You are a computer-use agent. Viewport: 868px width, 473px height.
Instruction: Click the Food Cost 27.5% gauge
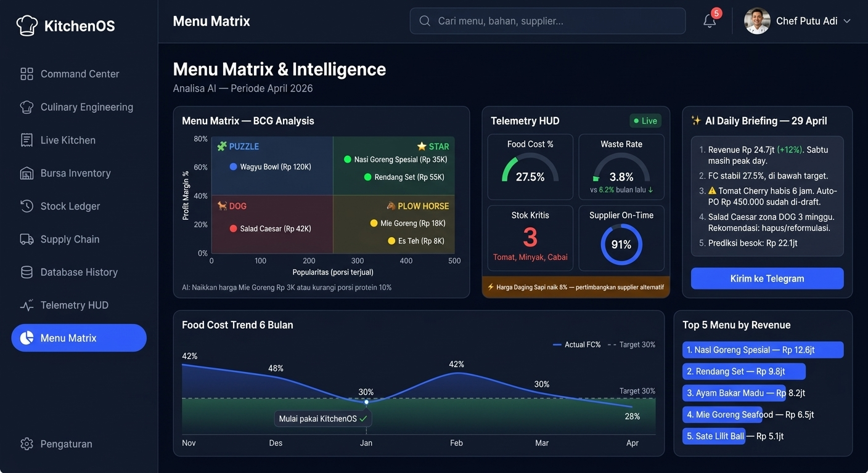(530, 167)
